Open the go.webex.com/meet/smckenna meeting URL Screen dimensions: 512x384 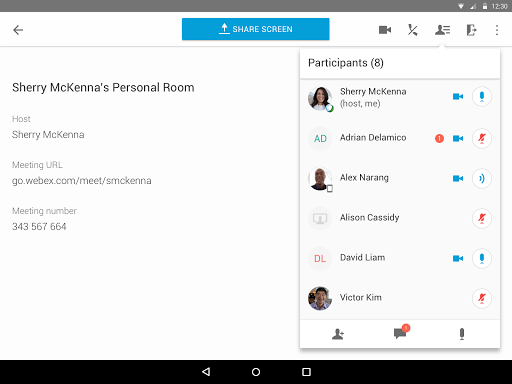click(82, 181)
